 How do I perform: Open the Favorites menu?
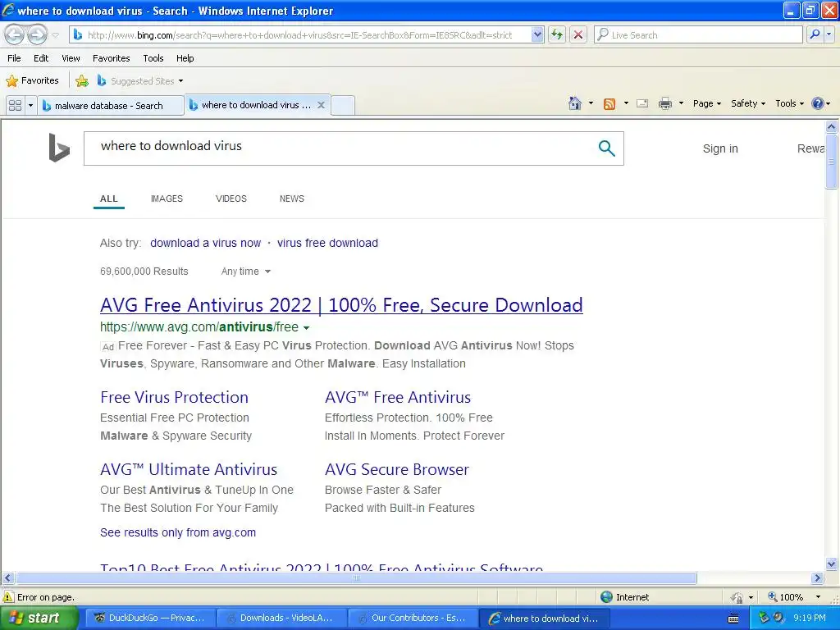coord(111,58)
